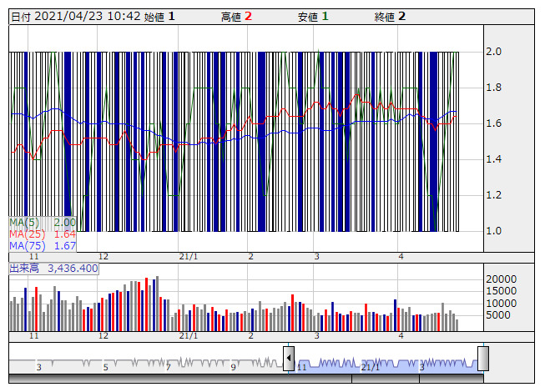The image size is (545, 392).
Task: Click month 12 label under volume chart
Action: [103, 336]
